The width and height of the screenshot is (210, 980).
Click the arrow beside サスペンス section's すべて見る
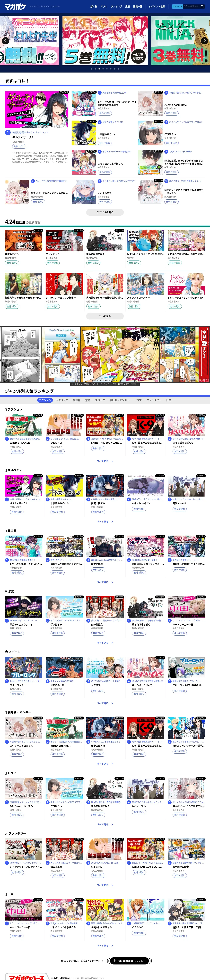(x=112, y=522)
